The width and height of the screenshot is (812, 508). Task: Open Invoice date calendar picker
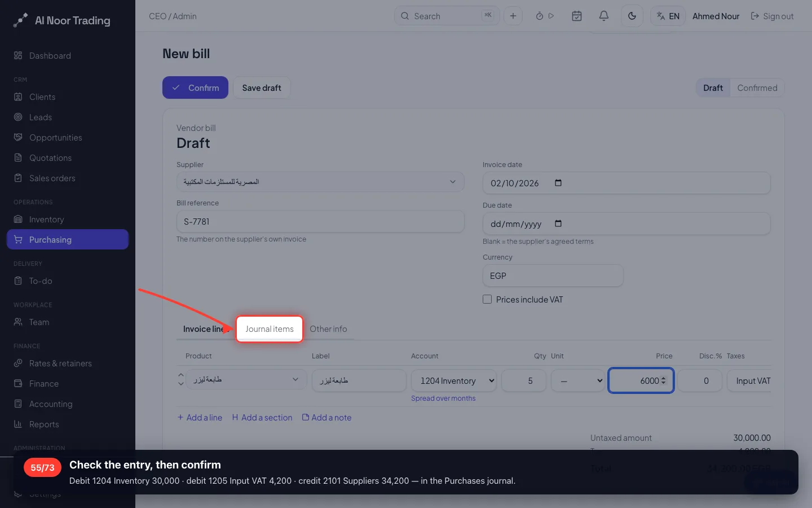point(558,183)
